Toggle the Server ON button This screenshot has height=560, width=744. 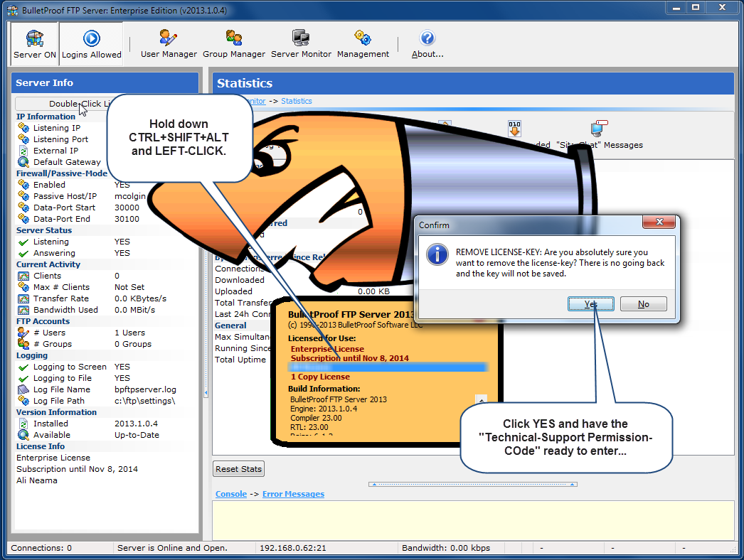pos(35,44)
